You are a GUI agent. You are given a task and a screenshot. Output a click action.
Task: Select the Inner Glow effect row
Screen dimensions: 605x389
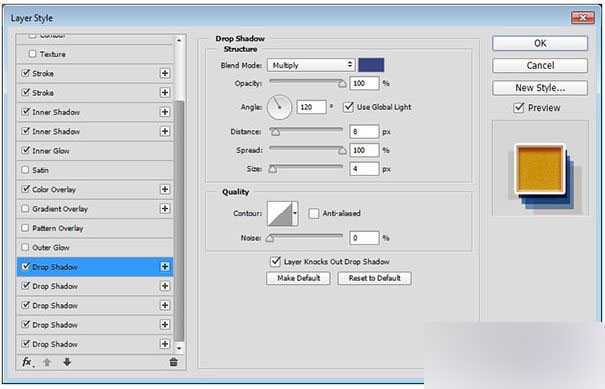pos(95,151)
